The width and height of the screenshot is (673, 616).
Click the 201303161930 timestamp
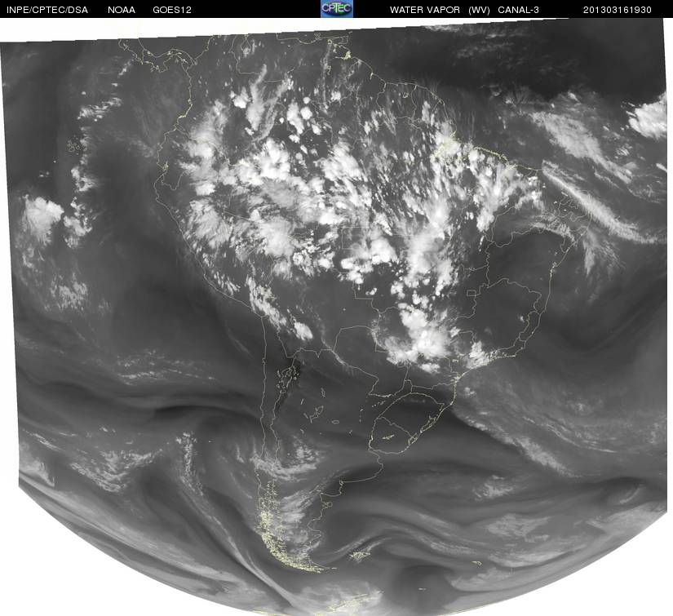(x=618, y=10)
